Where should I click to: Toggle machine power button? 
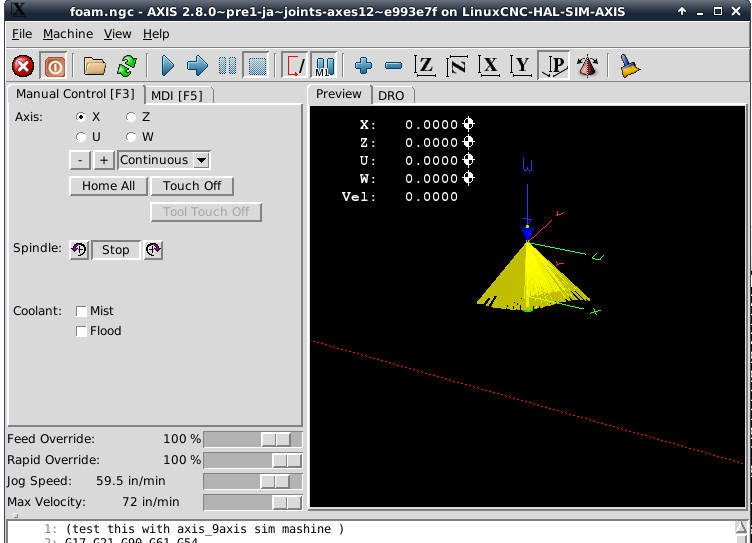pyautogui.click(x=55, y=66)
